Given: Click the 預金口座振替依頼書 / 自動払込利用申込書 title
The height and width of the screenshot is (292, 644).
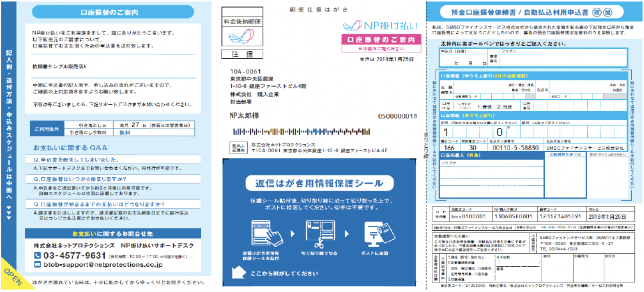Looking at the screenshot, I should point(520,12).
